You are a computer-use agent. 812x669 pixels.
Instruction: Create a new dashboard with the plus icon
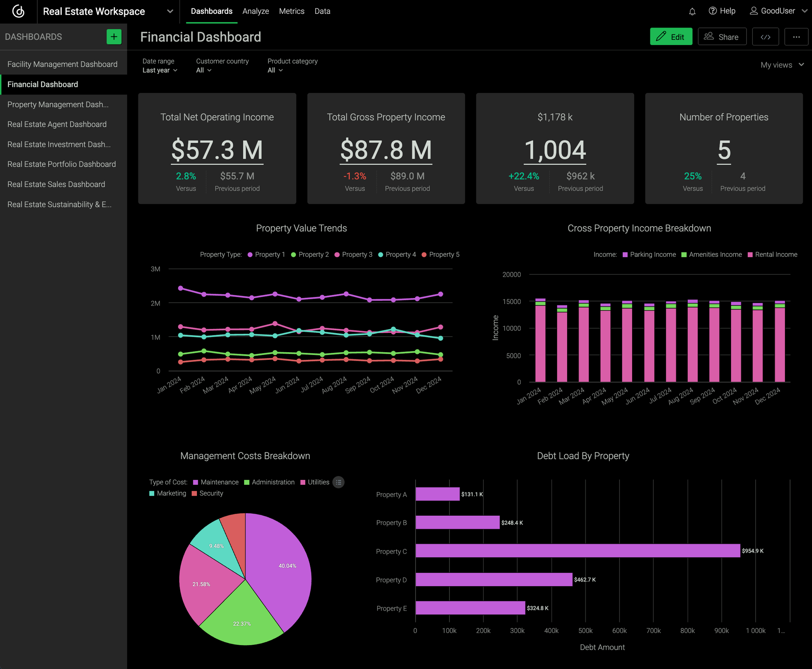[114, 37]
